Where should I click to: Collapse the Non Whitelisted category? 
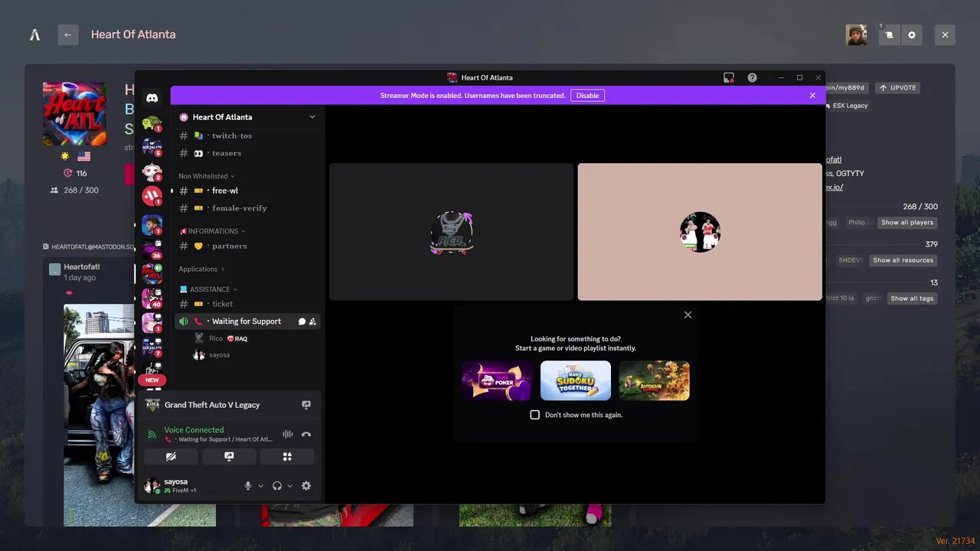pyautogui.click(x=207, y=176)
